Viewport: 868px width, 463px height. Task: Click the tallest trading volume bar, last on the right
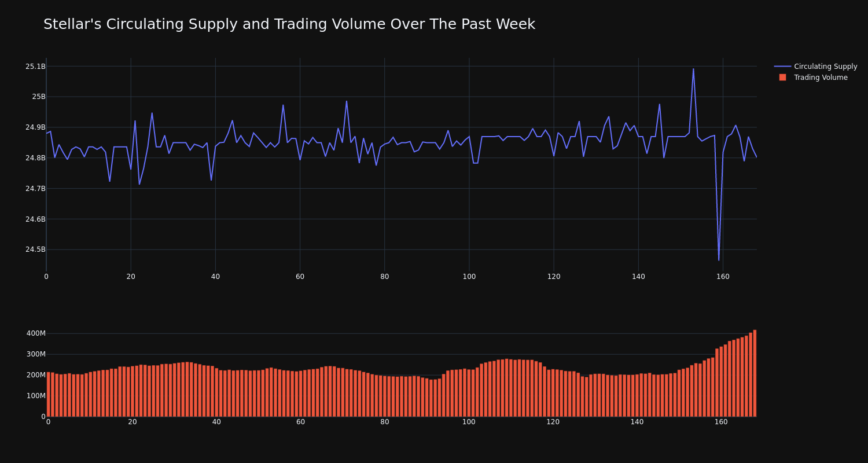click(x=755, y=373)
